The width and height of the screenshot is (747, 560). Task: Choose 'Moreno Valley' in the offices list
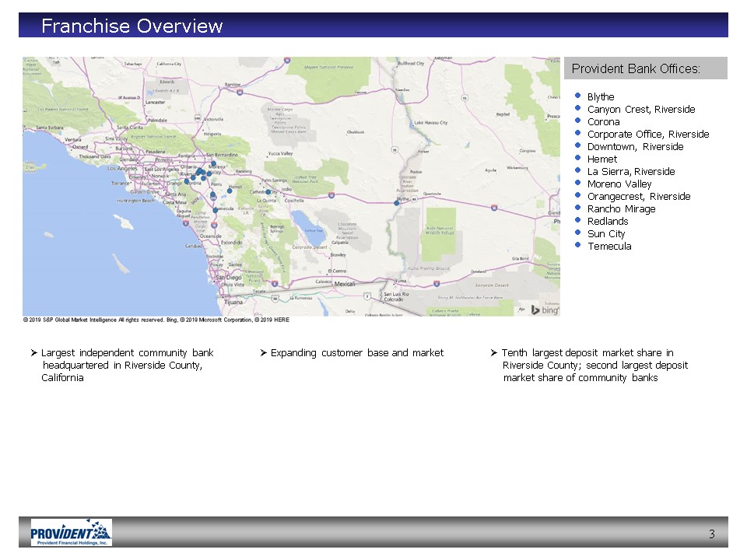tap(619, 184)
